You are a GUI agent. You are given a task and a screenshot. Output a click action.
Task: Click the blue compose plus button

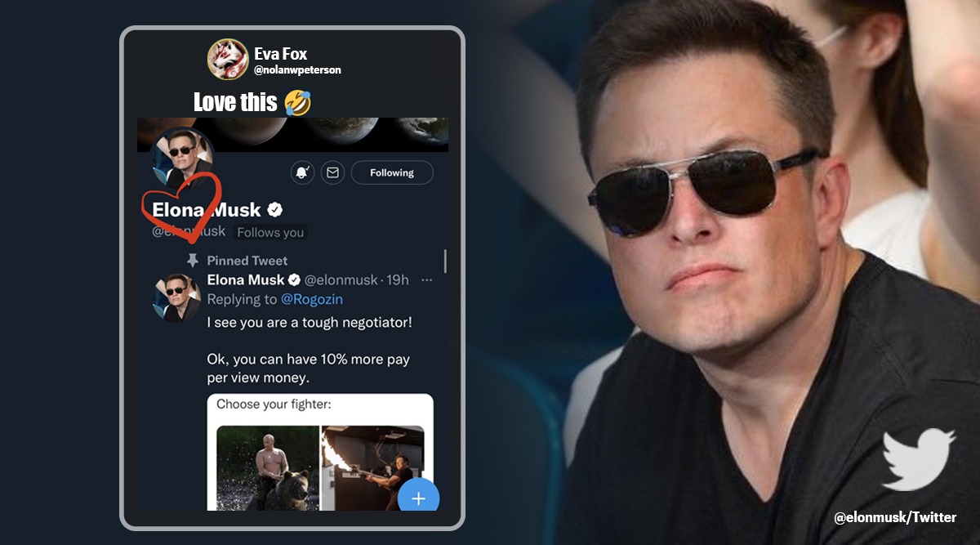coord(418,498)
